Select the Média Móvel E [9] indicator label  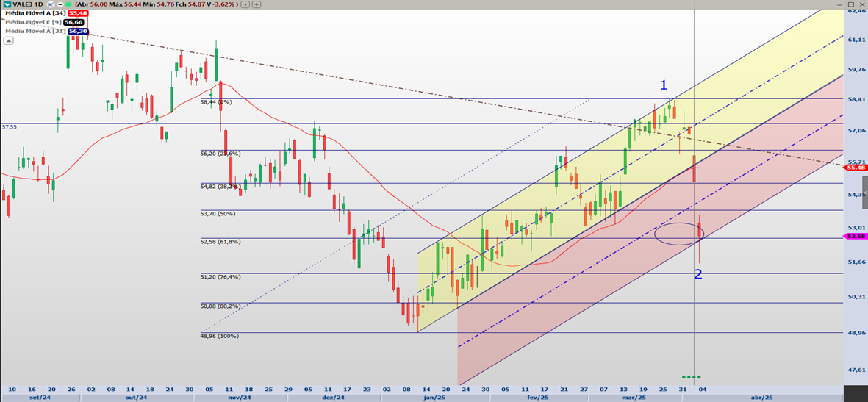[x=33, y=22]
